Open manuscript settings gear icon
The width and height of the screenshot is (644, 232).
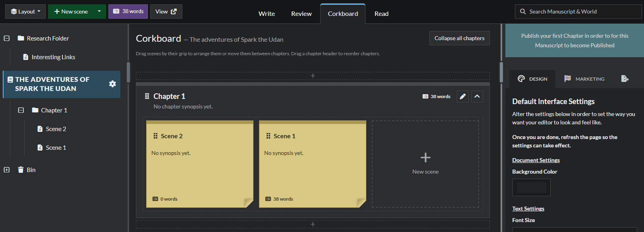pos(112,84)
